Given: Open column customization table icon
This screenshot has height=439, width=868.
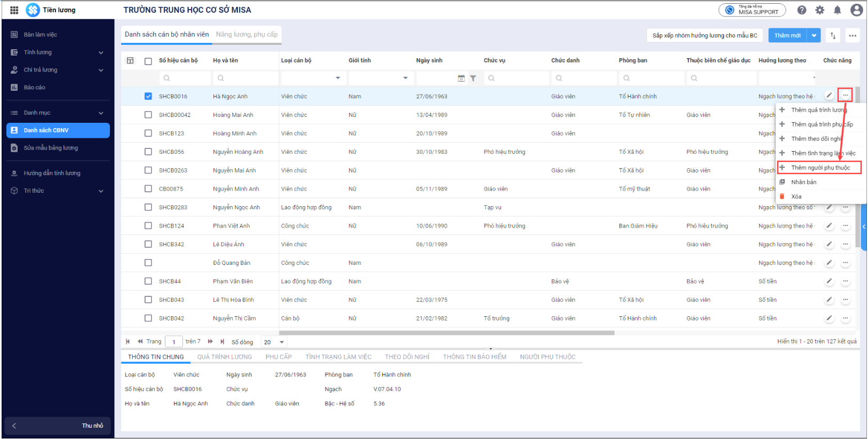Looking at the screenshot, I should tap(130, 60).
